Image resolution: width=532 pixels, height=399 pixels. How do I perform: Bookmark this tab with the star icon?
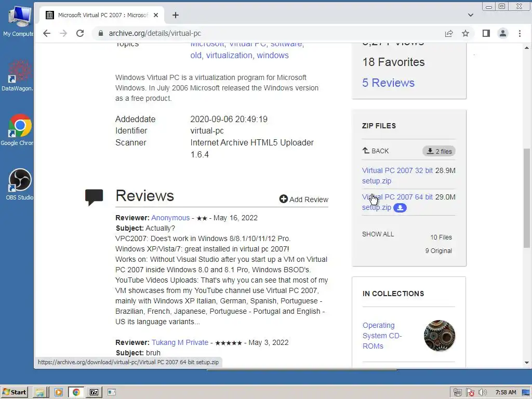[465, 33]
